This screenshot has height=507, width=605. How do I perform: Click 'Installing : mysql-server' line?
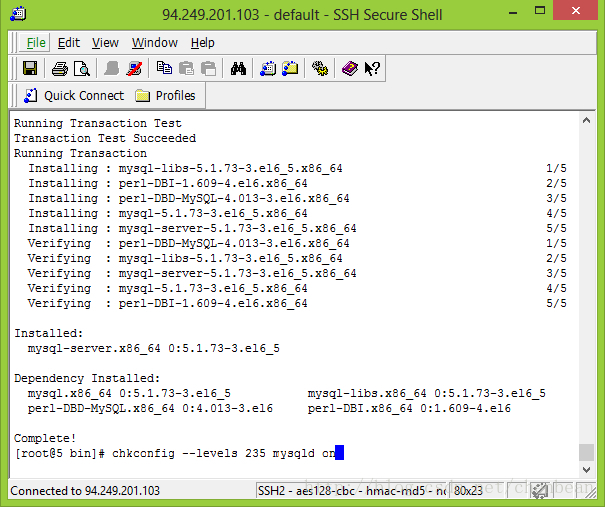point(192,228)
